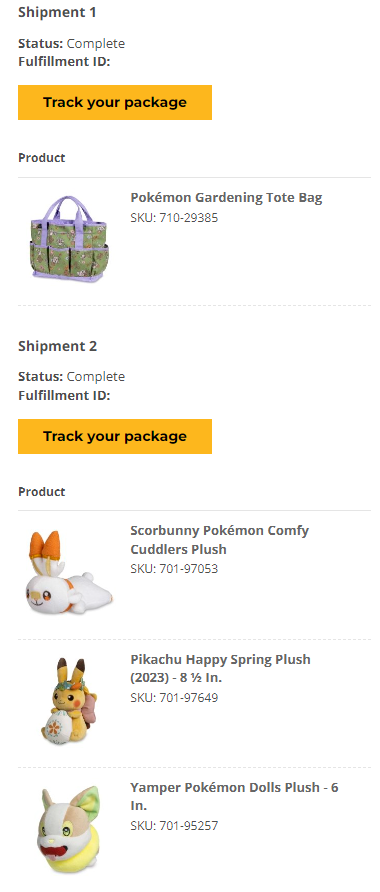Viewport: 380px width, 892px height.
Task: Select the SKU 701-95257 text
Action: (174, 825)
